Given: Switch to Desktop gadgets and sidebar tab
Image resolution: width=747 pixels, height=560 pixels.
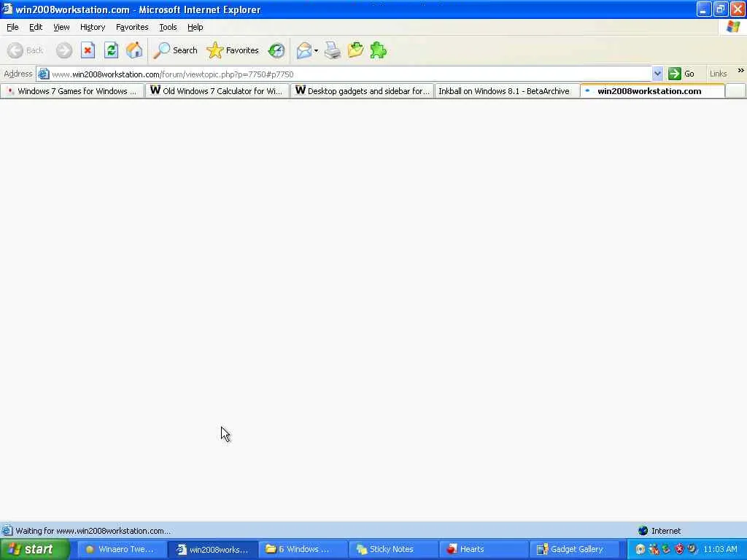Looking at the screenshot, I should click(362, 91).
